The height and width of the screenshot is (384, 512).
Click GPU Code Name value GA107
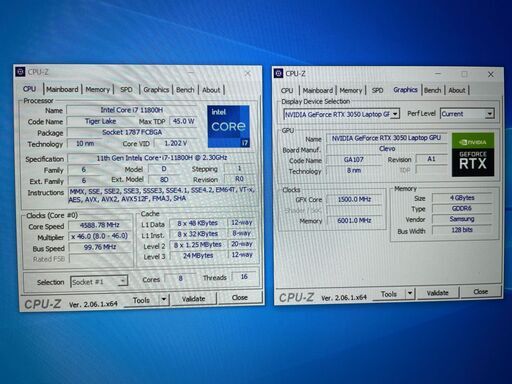coord(353,160)
